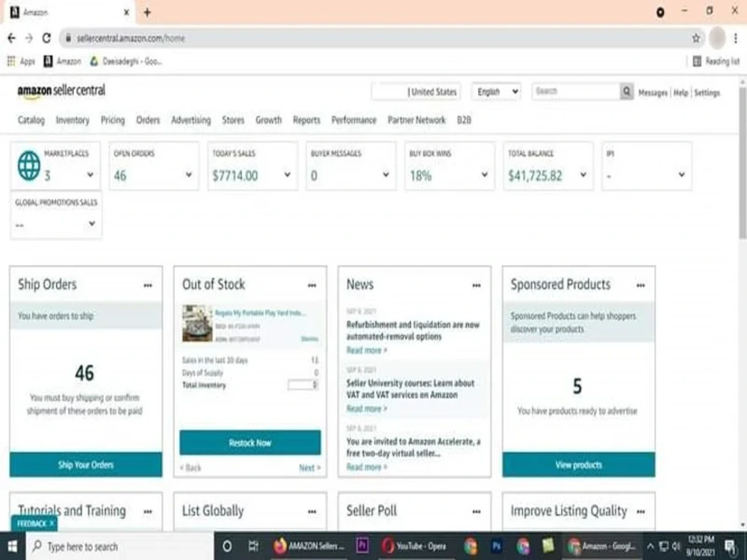Expand Global Promotions Sales dropdown

(92, 223)
